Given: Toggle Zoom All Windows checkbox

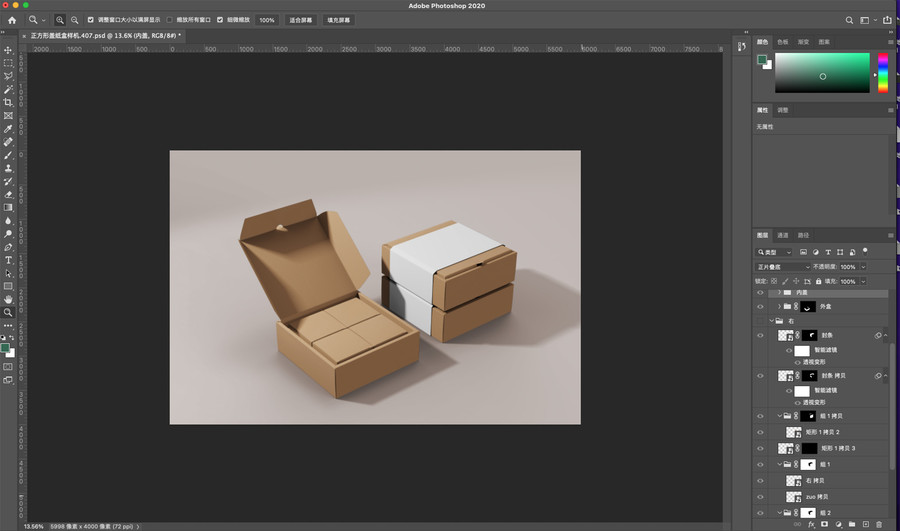Looking at the screenshot, I should [169, 20].
